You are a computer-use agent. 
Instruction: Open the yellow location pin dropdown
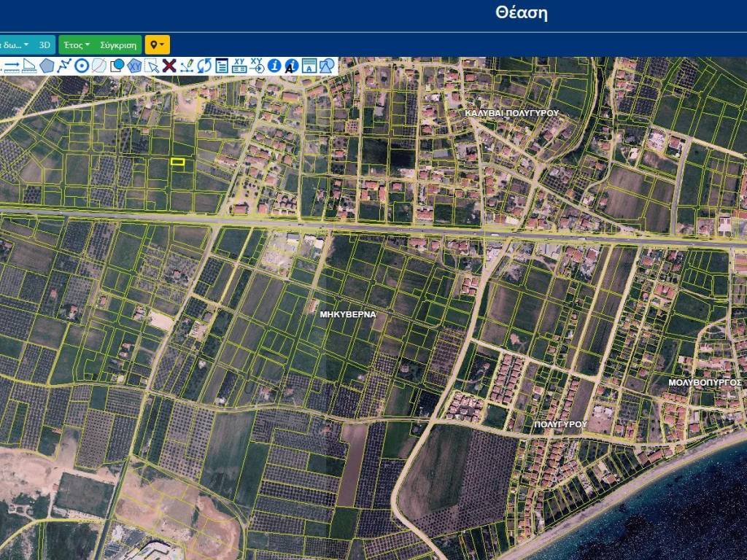[x=157, y=44]
